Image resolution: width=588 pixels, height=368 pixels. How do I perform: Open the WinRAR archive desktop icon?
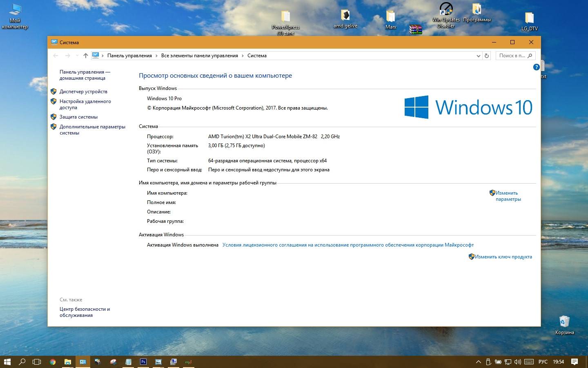pyautogui.click(x=416, y=29)
